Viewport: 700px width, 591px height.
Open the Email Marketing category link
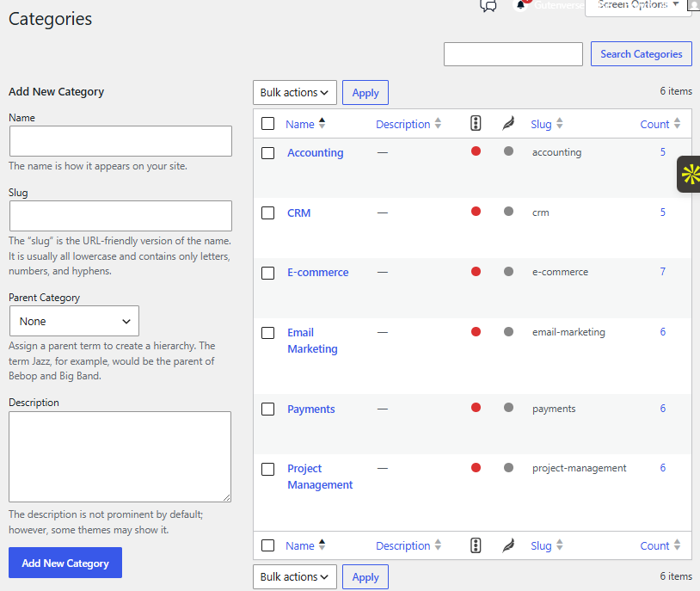(312, 341)
